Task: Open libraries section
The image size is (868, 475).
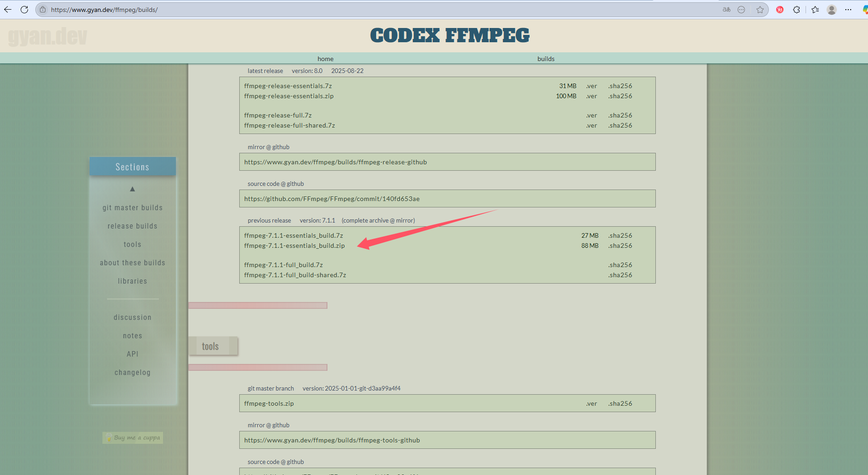Action: (133, 281)
